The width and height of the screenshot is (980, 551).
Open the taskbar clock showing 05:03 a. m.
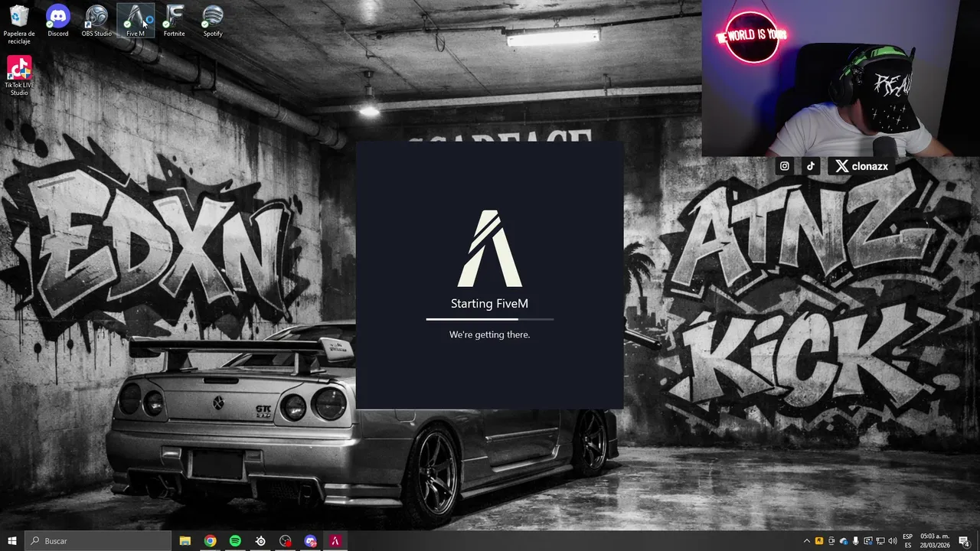point(935,541)
